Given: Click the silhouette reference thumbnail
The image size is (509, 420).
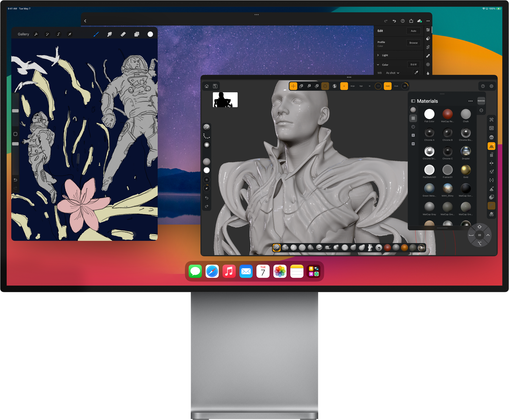Looking at the screenshot, I should pos(225,100).
